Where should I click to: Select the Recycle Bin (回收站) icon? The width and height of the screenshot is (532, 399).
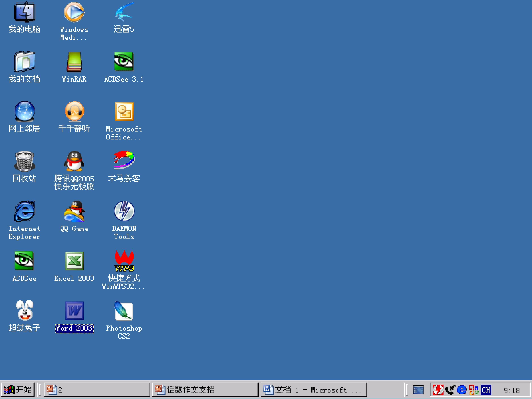tap(24, 161)
